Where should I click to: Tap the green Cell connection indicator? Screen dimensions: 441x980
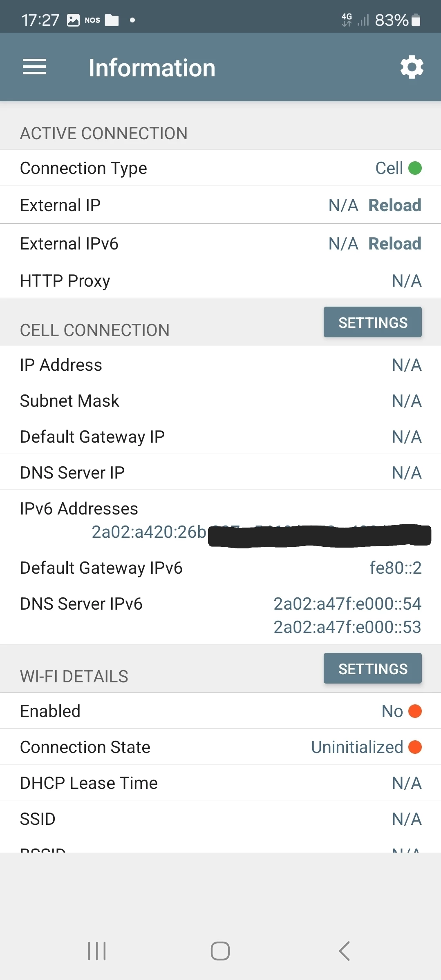[415, 168]
